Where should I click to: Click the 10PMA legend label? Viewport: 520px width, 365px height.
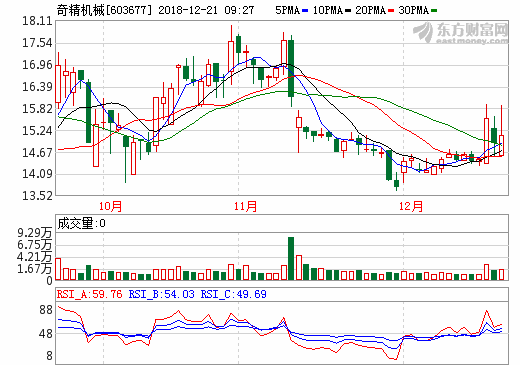coord(328,11)
